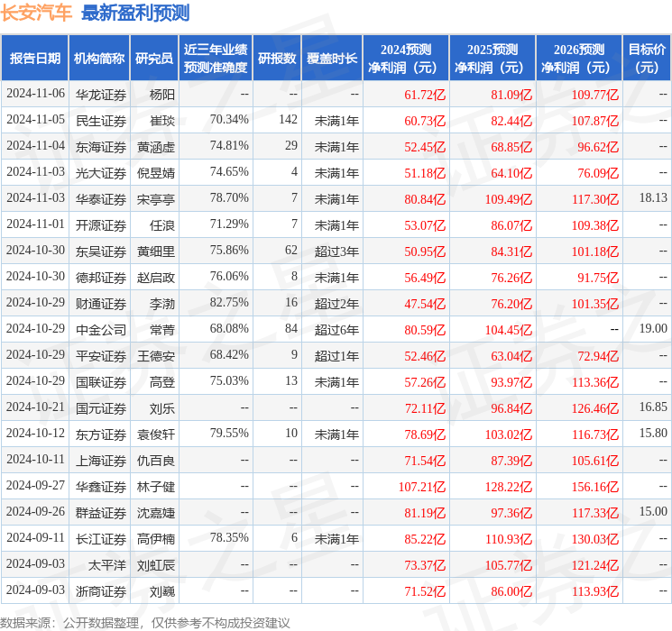Click the date 2024-11-04
This screenshot has width=672, height=631.
point(35,146)
